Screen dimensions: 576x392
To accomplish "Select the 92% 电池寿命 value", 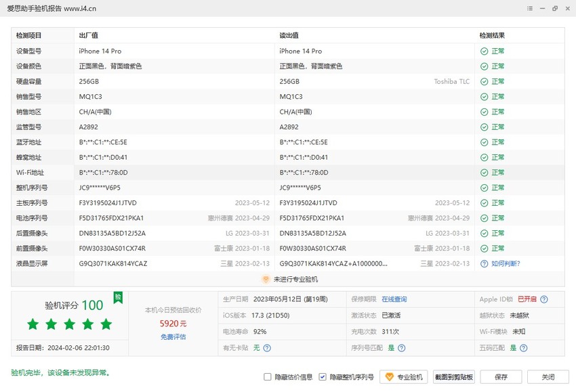I will (260, 332).
